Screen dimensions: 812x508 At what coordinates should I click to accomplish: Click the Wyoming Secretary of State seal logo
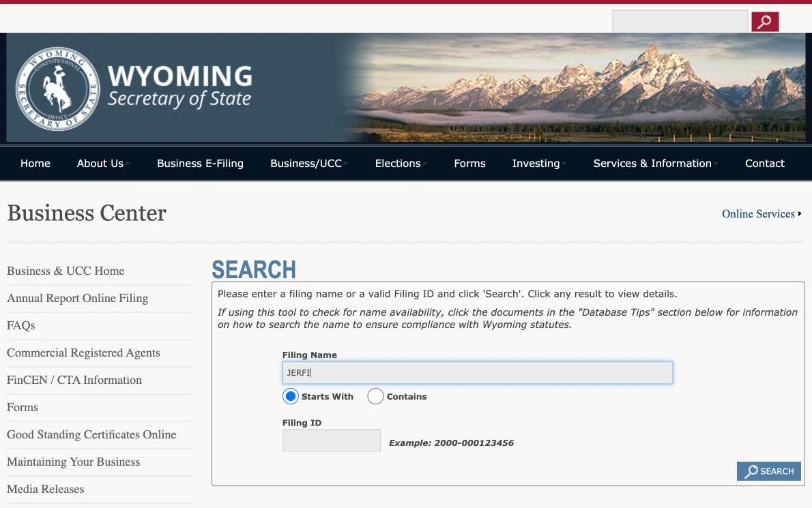coord(57,89)
